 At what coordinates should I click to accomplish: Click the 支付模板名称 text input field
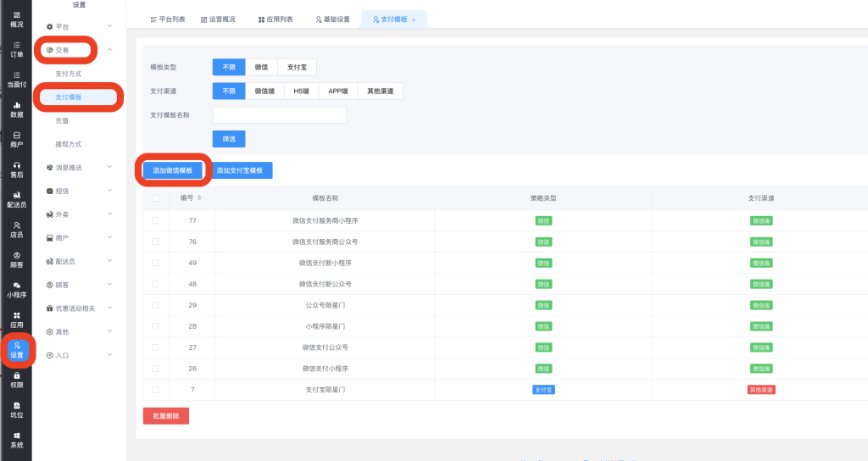point(279,115)
